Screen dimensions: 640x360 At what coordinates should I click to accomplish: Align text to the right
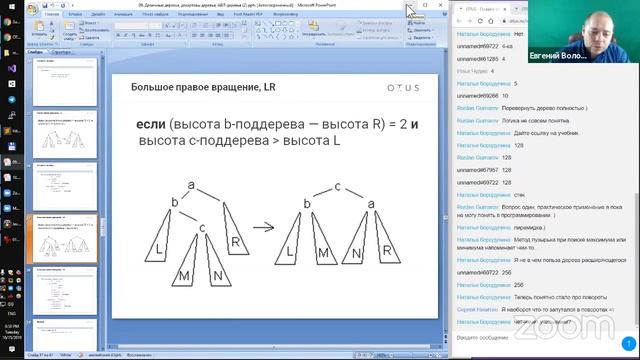point(210,36)
